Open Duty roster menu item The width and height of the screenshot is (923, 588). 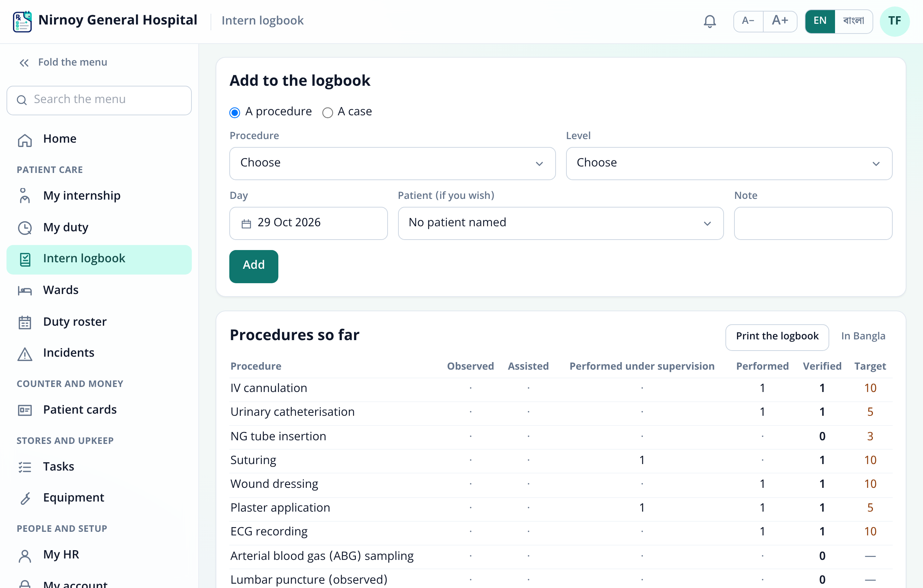coord(99,322)
